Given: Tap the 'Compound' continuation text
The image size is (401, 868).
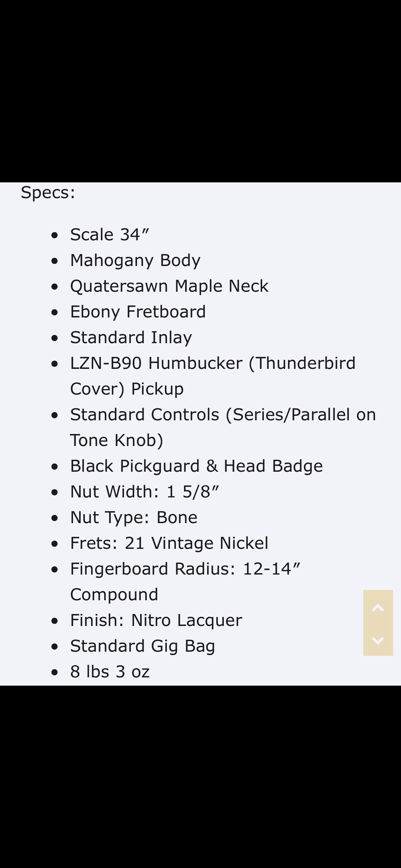Looking at the screenshot, I should [x=114, y=595].
